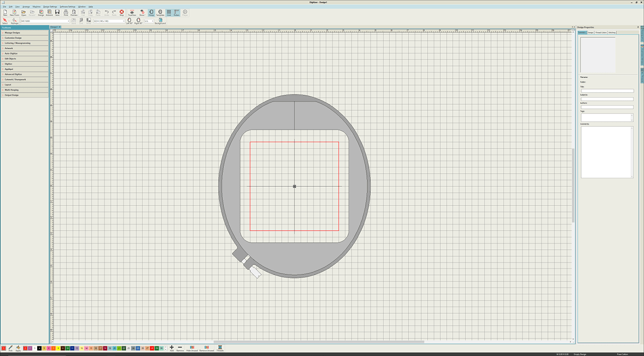Open Print Preview

pos(74,13)
